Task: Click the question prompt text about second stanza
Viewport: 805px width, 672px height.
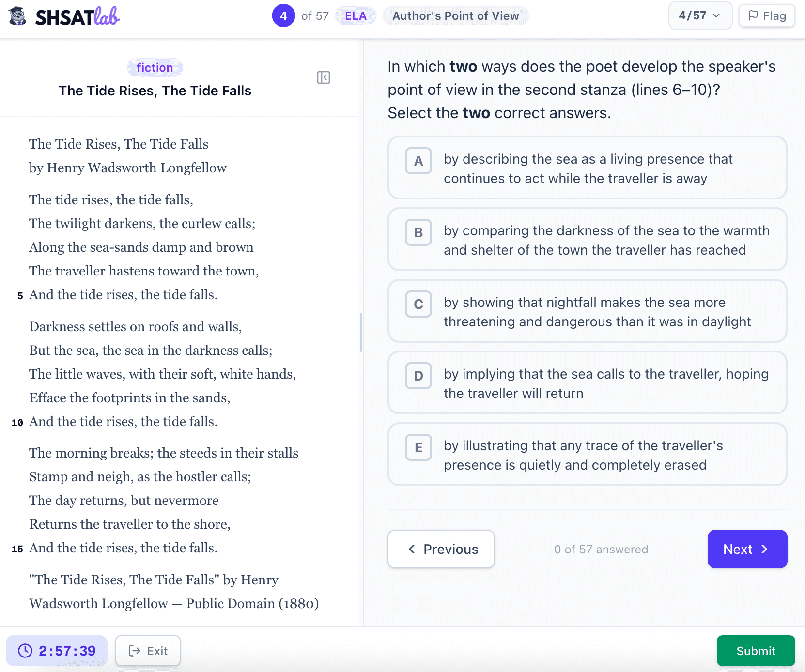Action: pos(582,90)
